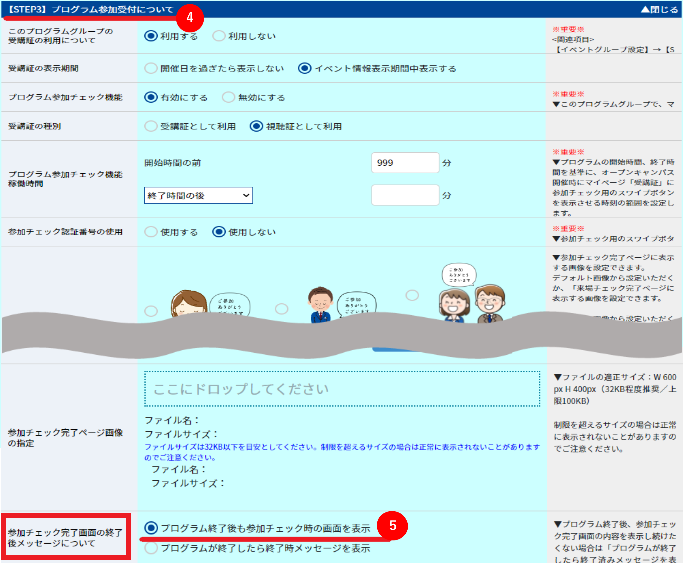Image resolution: width=683 pixels, height=564 pixels.
Task: Click the 参加チェック完了画面の終了後メッセージについて label
Action: [x=65, y=538]
